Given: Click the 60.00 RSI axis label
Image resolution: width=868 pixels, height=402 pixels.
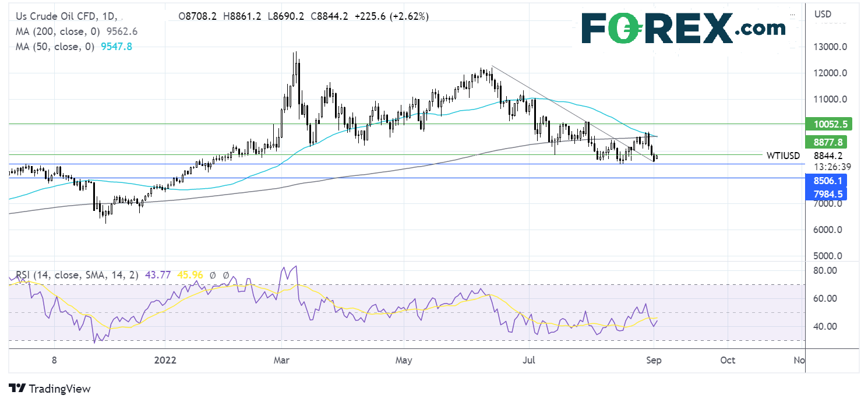Looking at the screenshot, I should coord(826,299).
